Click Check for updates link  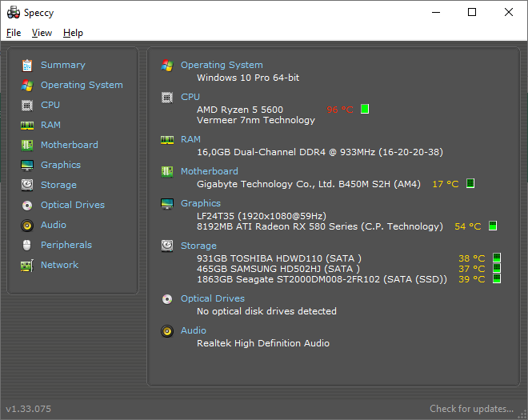pos(472,409)
